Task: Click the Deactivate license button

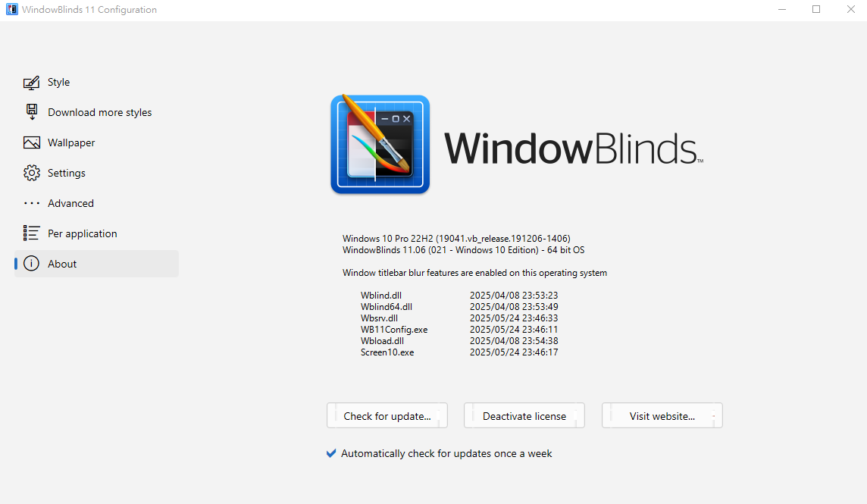Action: click(524, 415)
